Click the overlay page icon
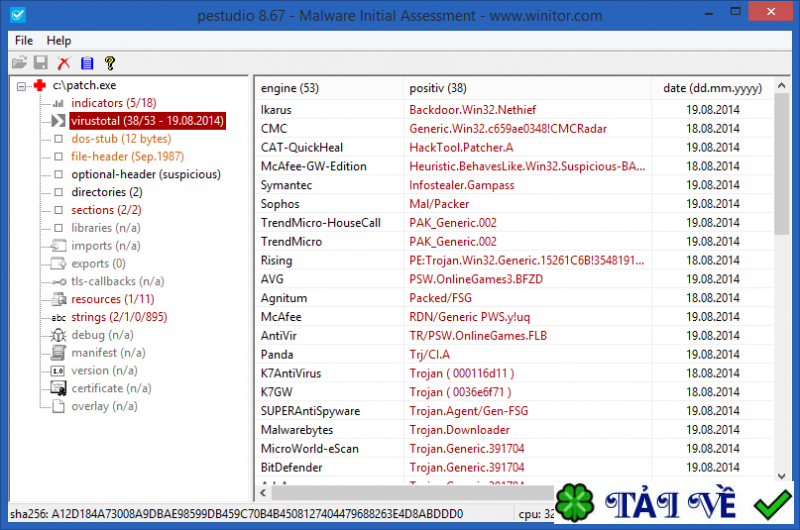Image resolution: width=800 pixels, height=530 pixels. click(x=59, y=406)
